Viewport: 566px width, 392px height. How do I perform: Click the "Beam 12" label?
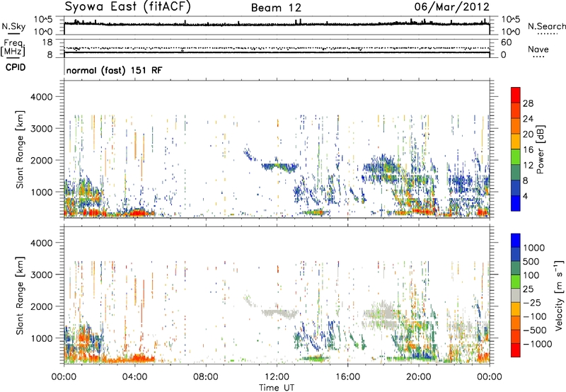(276, 8)
